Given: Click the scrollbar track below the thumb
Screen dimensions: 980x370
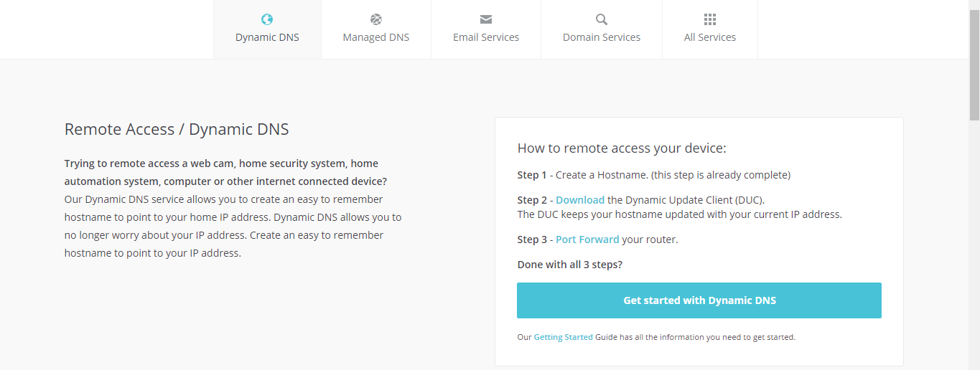Looking at the screenshot, I should tap(974, 244).
